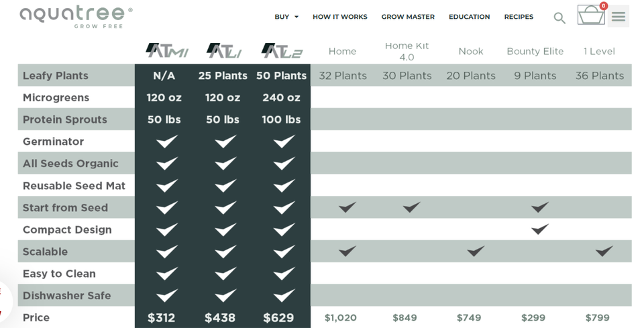Viewport: 644px width, 328px height.
Task: Expand the BUY dropdown arrow
Action: tap(297, 17)
